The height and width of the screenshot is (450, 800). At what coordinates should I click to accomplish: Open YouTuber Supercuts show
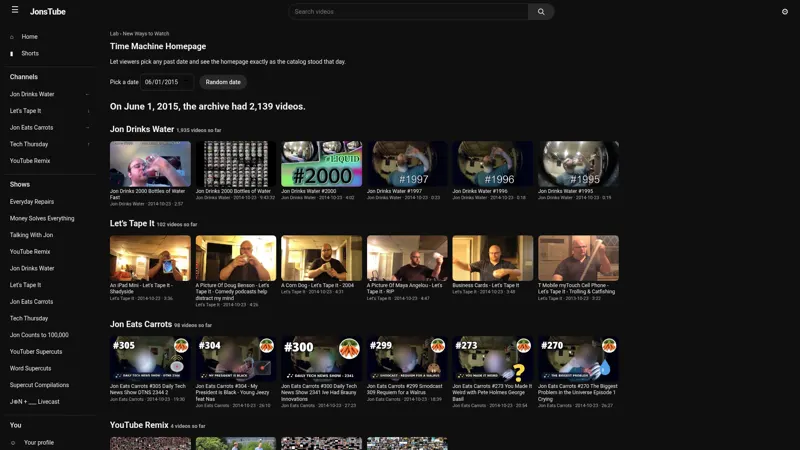pos(36,352)
